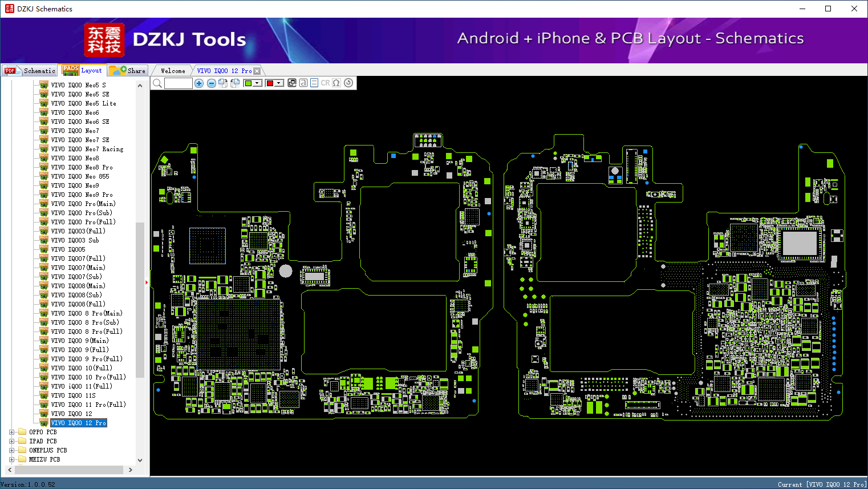
Task: Select VIVO IQOO5 entry
Action: click(68, 249)
